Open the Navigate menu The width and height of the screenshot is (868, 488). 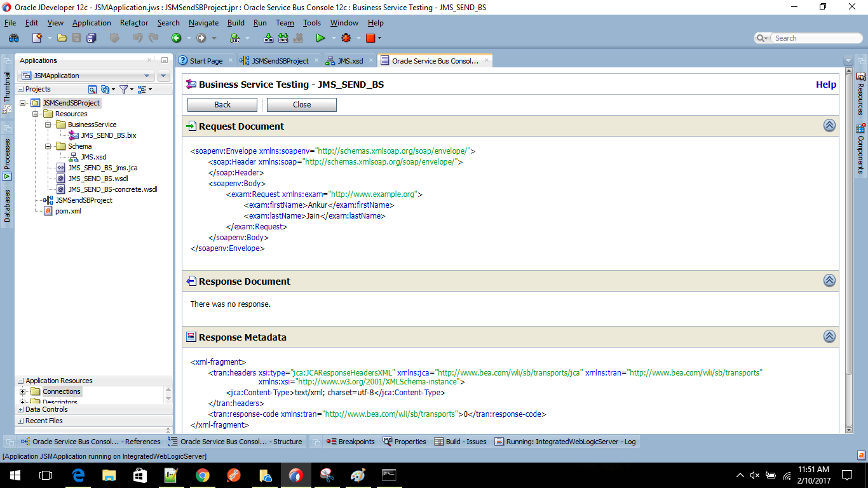(x=203, y=23)
